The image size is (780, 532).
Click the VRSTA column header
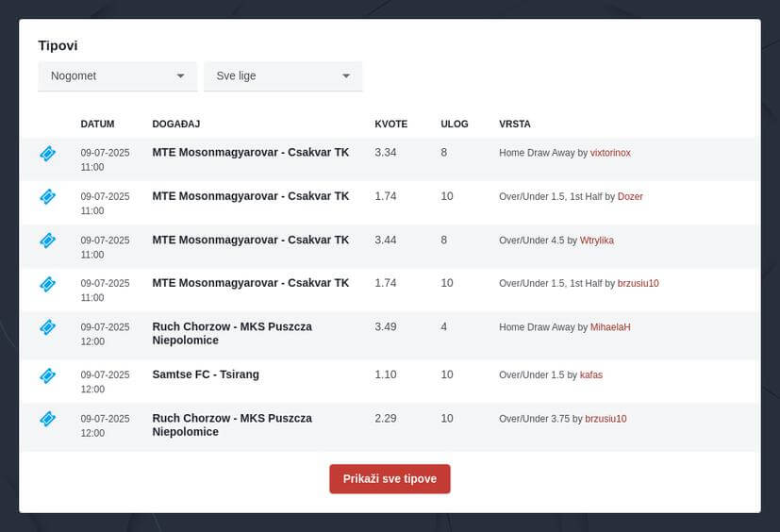pos(515,124)
